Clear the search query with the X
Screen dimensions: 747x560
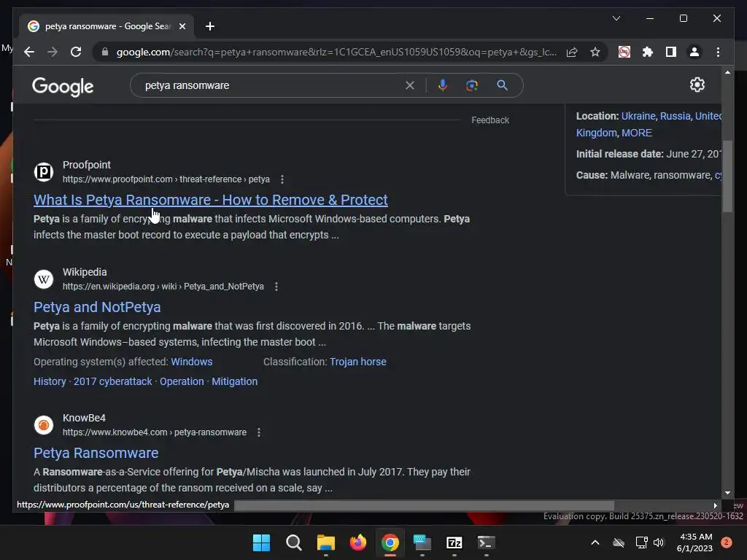[410, 85]
